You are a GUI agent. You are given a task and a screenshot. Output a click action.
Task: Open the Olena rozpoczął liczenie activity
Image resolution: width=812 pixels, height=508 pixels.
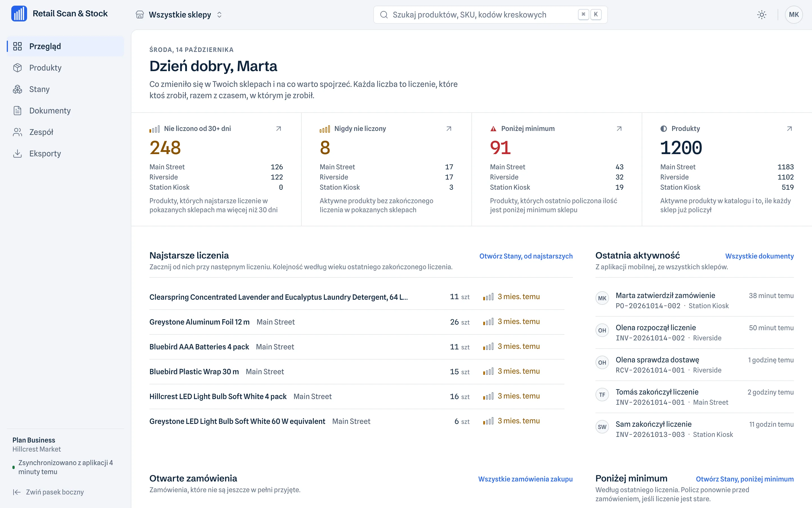tap(694, 333)
